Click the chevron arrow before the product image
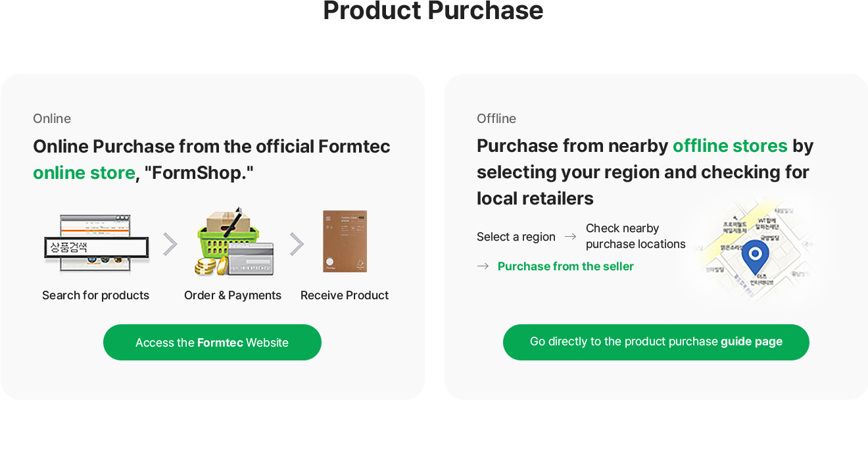Viewport: 868px width, 465px height. (x=297, y=244)
